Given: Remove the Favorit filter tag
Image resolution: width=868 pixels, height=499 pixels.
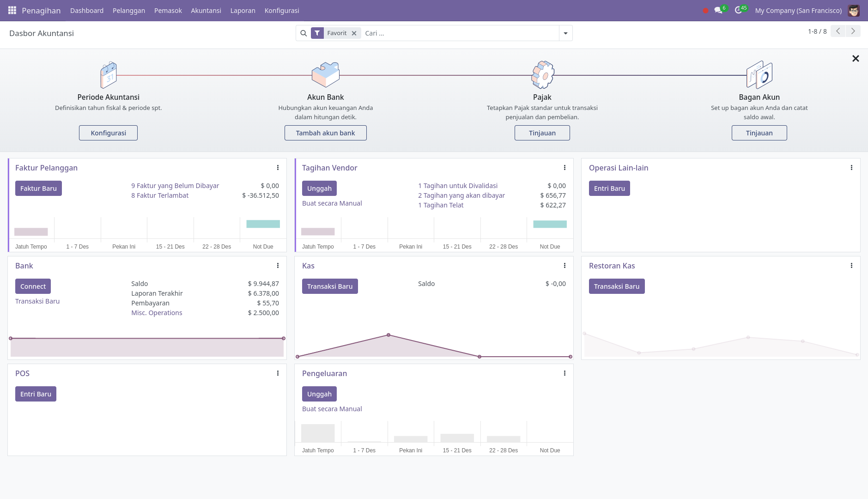Looking at the screenshot, I should 354,33.
